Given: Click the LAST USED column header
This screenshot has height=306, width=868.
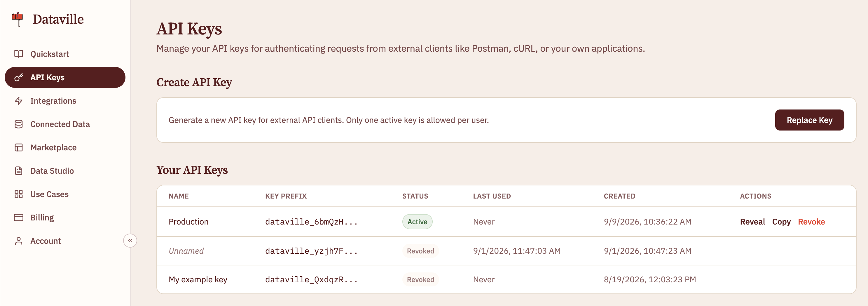Looking at the screenshot, I should pyautogui.click(x=492, y=196).
